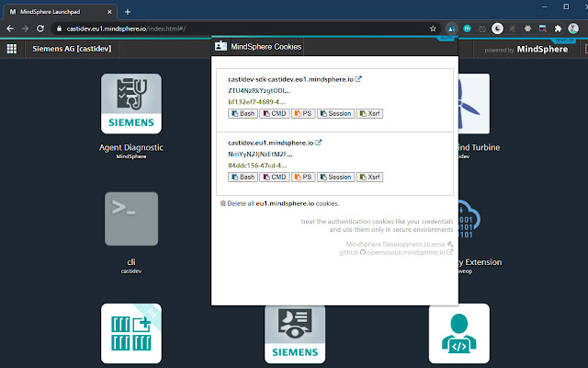Launch the cli app tile

(x=131, y=219)
